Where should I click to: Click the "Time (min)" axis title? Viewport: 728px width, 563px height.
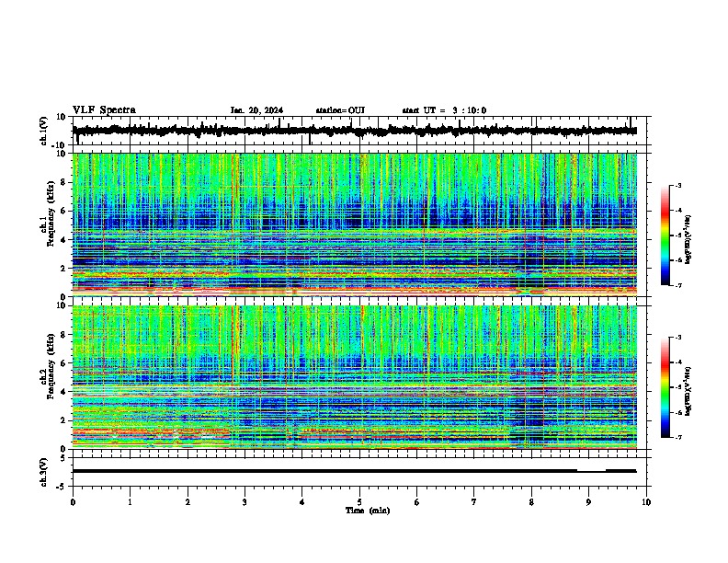point(368,511)
